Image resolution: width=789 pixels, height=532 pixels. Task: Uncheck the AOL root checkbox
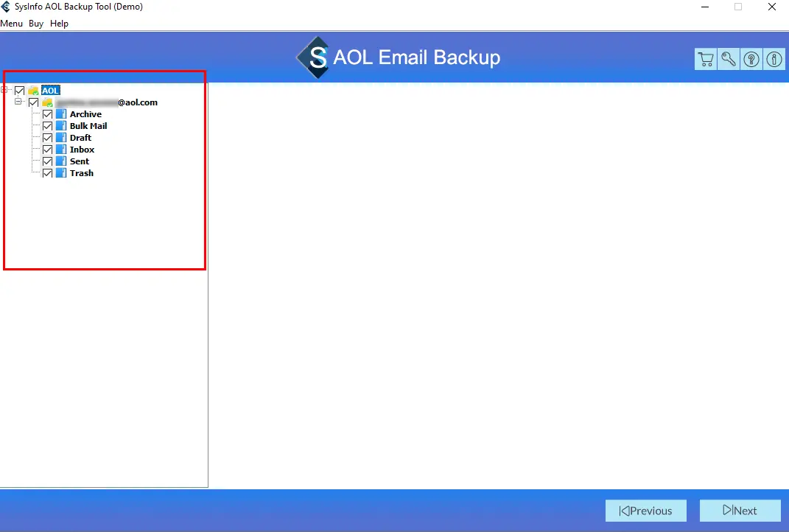coord(20,91)
